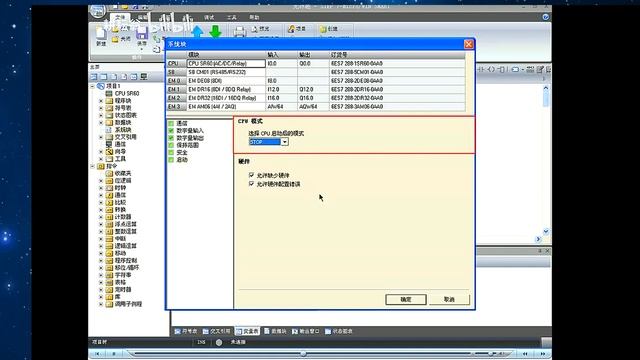Click monitor icon in tree toolbar
Image resolution: width=640 pixels, height=360 pixels.
[144, 77]
